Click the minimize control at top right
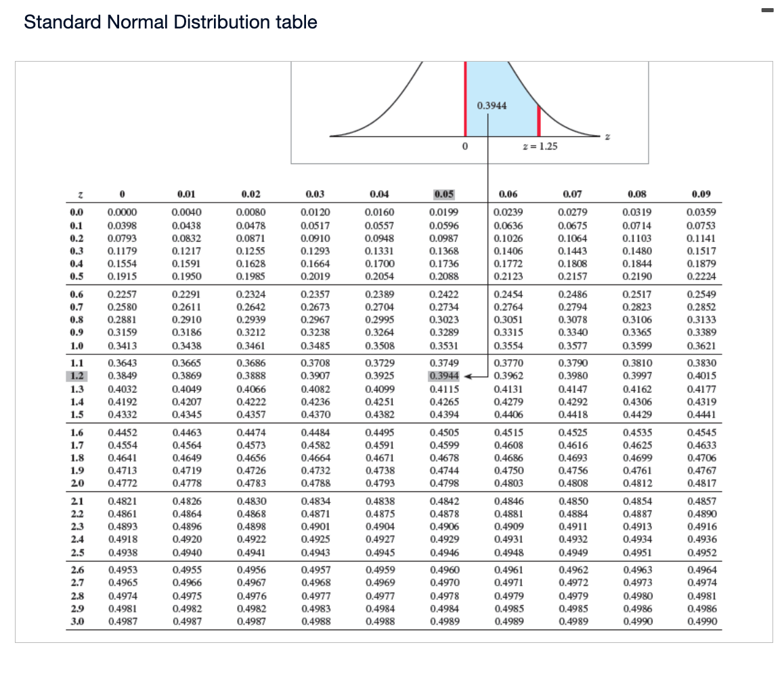 tap(767, 11)
